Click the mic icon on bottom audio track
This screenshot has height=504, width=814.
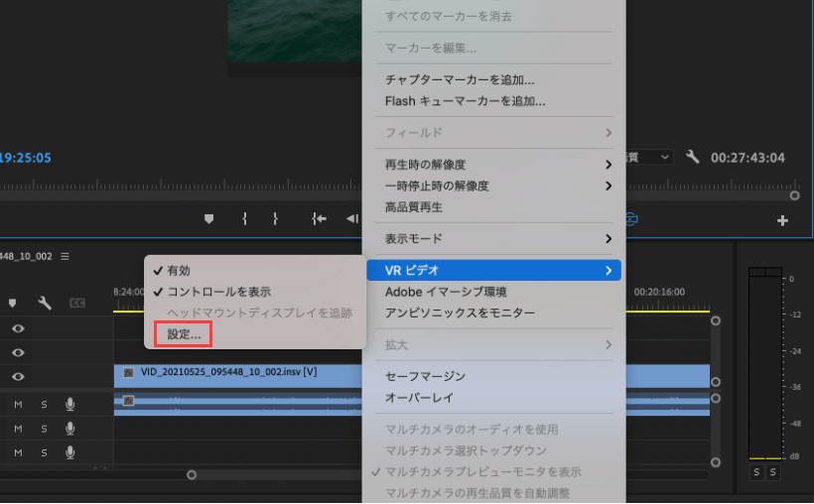pyautogui.click(x=70, y=453)
